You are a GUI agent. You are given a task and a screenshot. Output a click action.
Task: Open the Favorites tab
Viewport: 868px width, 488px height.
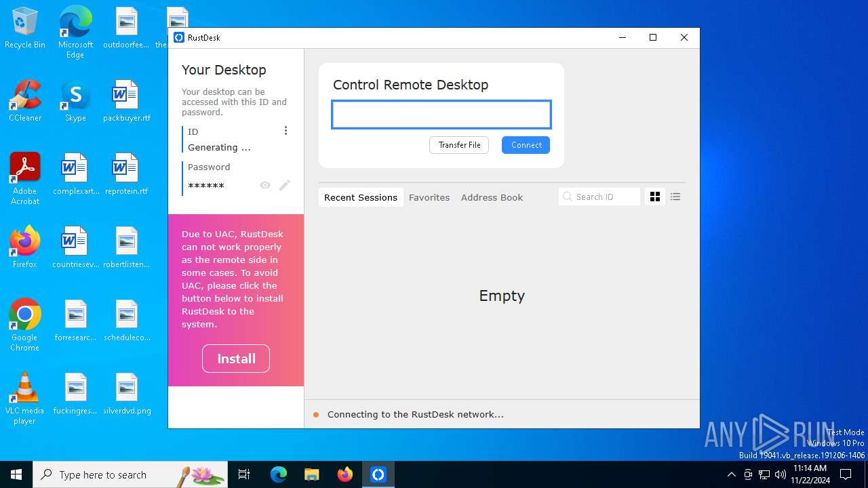click(x=429, y=197)
